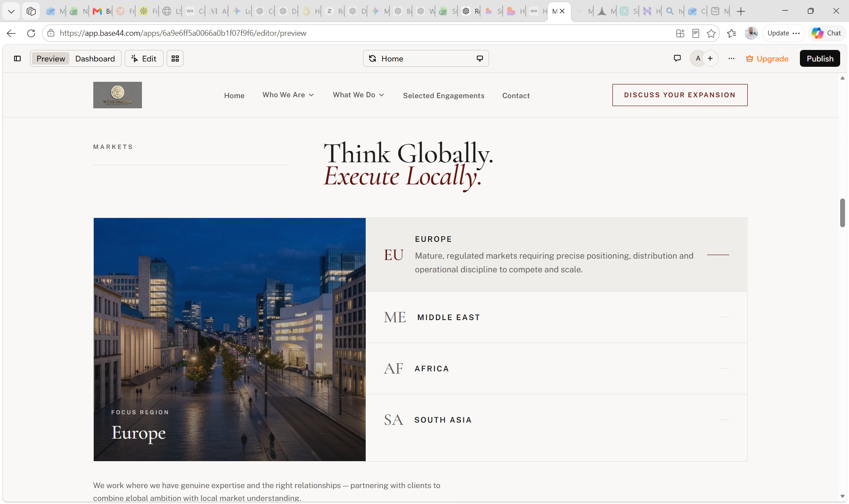
Task: Click the Europe focus region image
Action: point(229,340)
